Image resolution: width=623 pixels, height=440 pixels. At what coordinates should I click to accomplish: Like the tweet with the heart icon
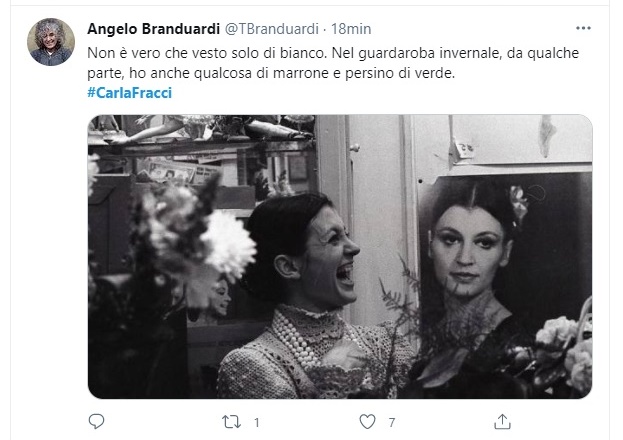[367, 422]
